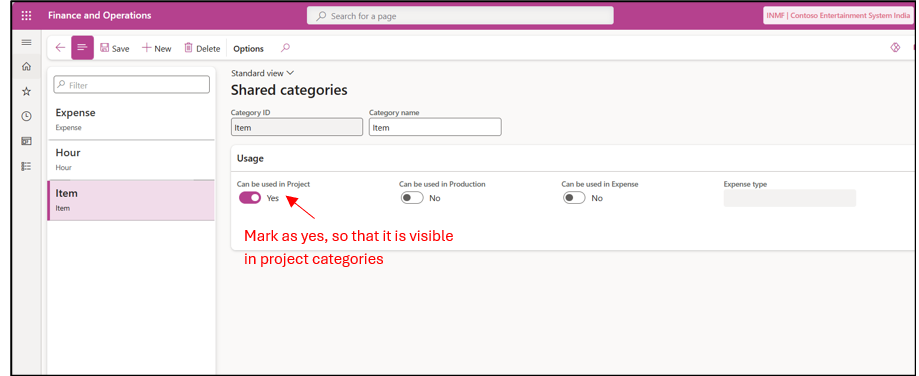Image resolution: width=919 pixels, height=376 pixels.
Task: Click the Filter box in list pane
Action: point(131,85)
